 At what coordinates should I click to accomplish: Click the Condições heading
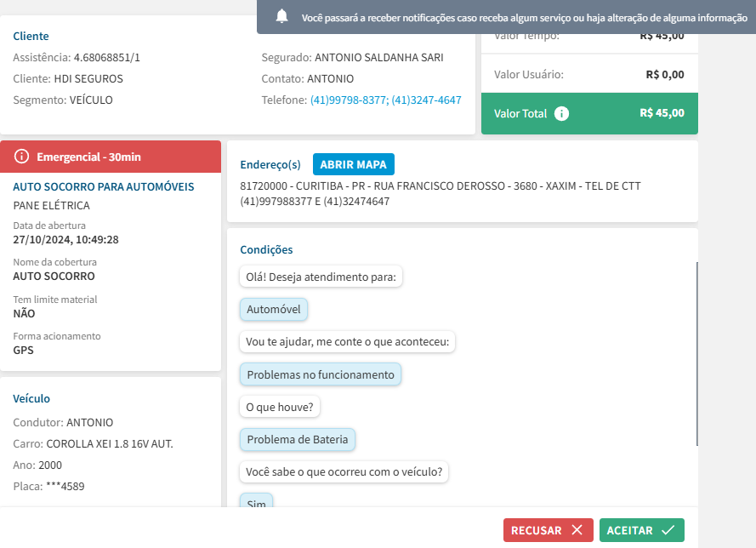[x=267, y=249]
